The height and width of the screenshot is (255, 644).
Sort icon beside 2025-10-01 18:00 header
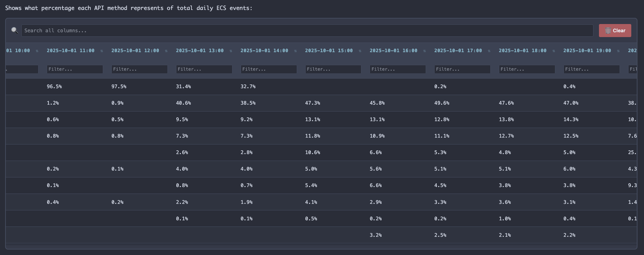(x=554, y=51)
